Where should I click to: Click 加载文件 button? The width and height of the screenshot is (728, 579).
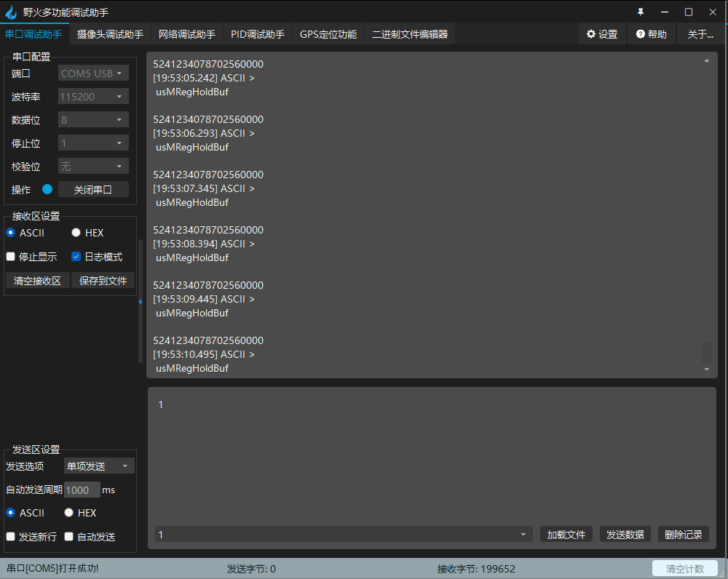tap(566, 535)
